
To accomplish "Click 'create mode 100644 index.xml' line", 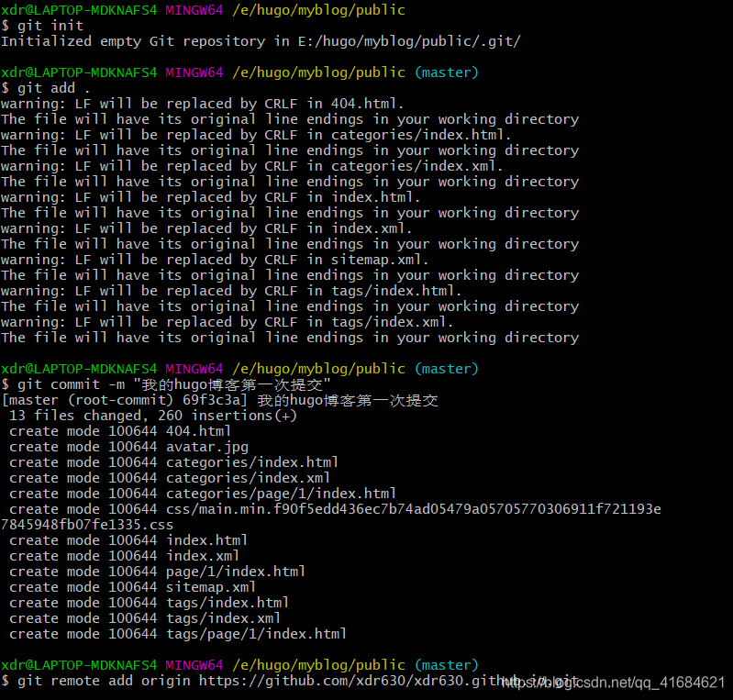I will [125, 556].
